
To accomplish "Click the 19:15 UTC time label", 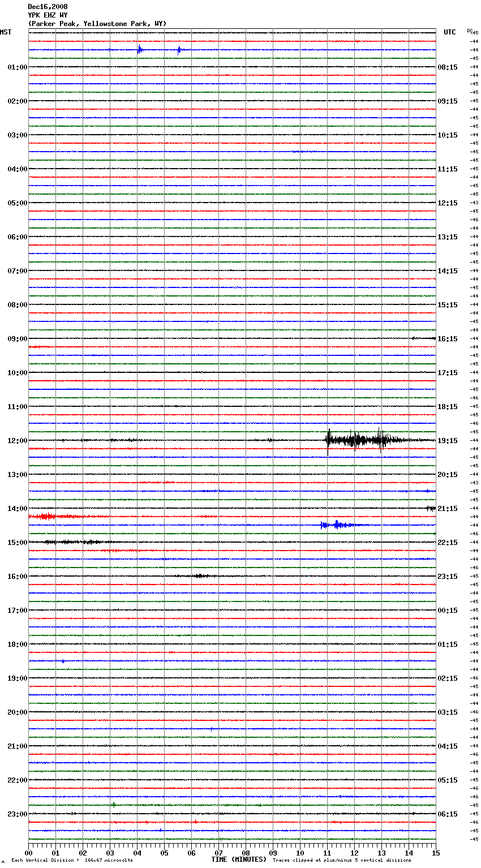I will click(448, 441).
